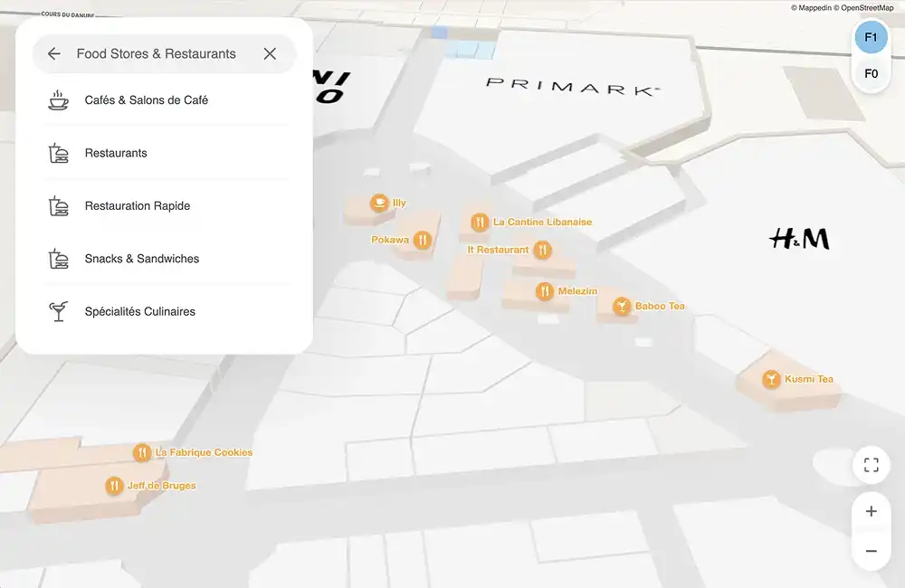The height and width of the screenshot is (588, 905).
Task: Click the back arrow in search bar
Action: pos(54,54)
